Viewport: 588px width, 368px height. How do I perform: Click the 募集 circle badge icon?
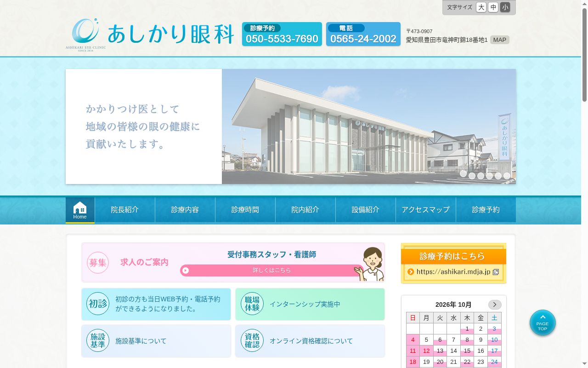[x=98, y=263]
